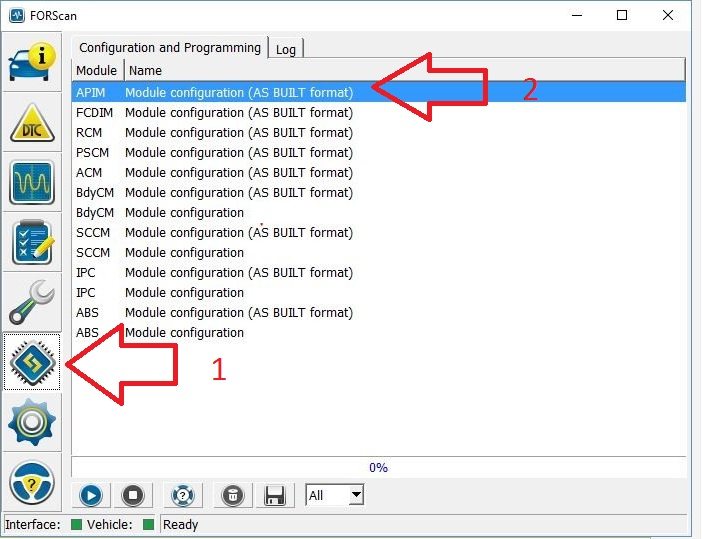Select PSCM Module configuration (AS BUILT format)
The image size is (702, 539).
click(379, 152)
